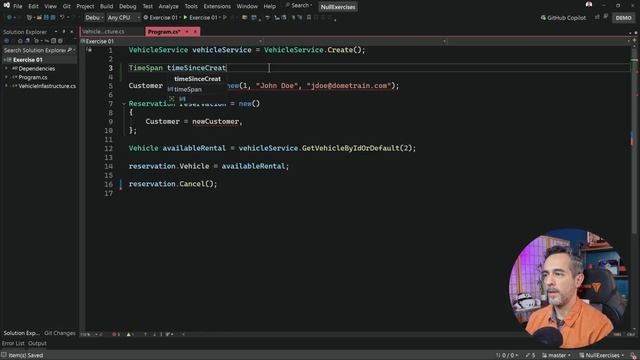
Task: Switch to Git Changes tab
Action: coord(60,333)
